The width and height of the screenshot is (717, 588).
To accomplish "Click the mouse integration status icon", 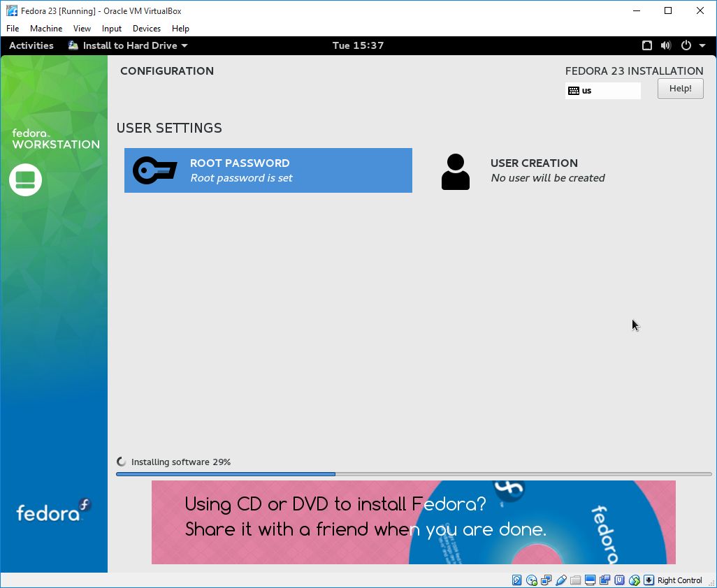I will point(634,580).
